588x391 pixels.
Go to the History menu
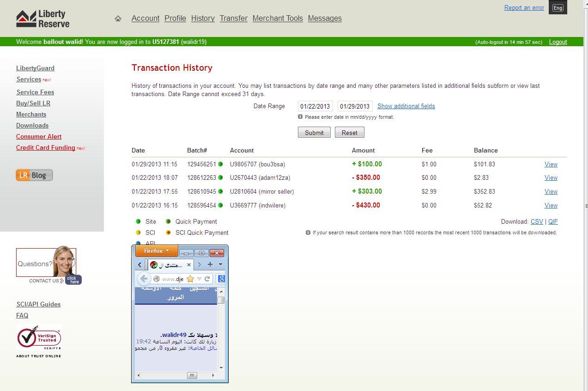(x=203, y=18)
